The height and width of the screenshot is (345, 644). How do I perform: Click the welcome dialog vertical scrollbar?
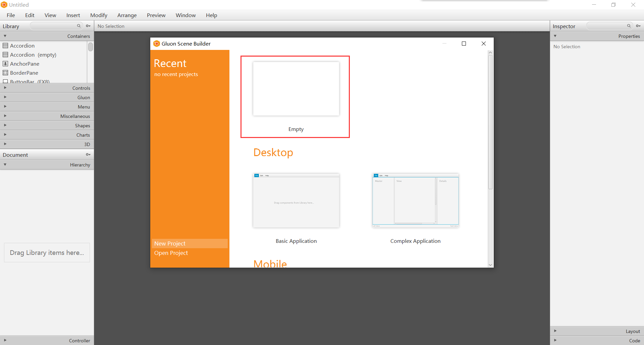coord(490,122)
